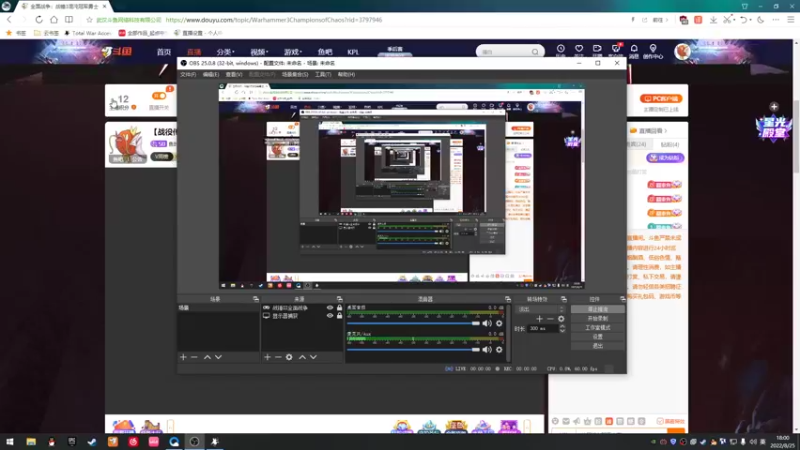The width and height of the screenshot is (800, 450).
Task: Open the 淡出 transition dropdown
Action: 541,309
